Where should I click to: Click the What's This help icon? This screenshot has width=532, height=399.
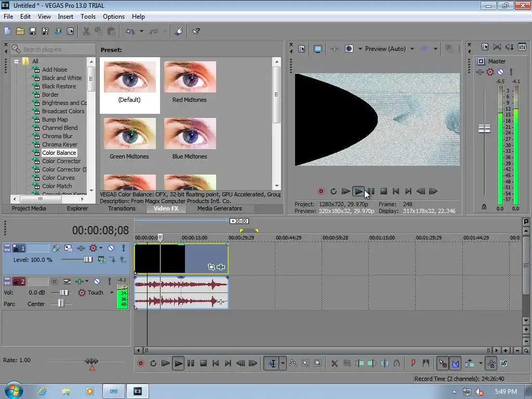pos(196,31)
